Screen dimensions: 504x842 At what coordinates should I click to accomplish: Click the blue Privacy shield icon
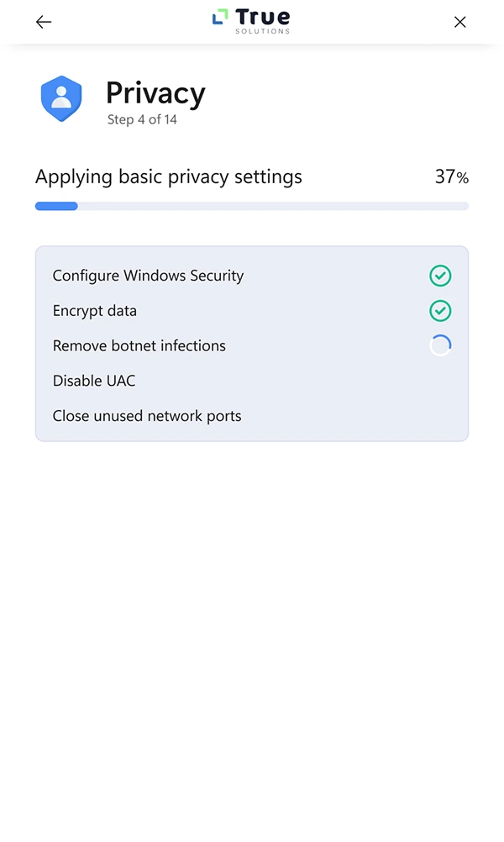tap(61, 99)
